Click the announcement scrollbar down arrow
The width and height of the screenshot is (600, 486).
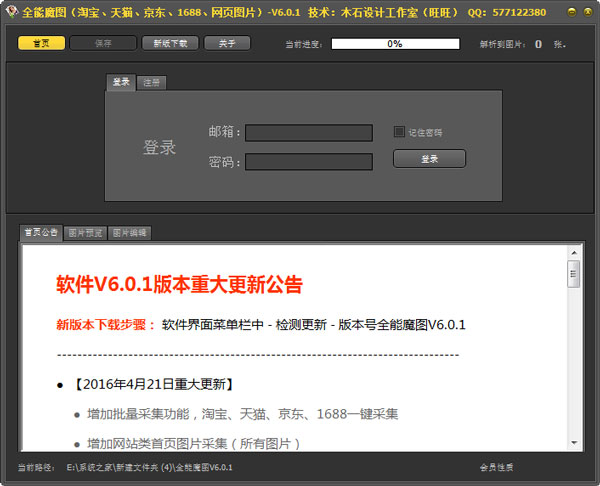[x=574, y=443]
